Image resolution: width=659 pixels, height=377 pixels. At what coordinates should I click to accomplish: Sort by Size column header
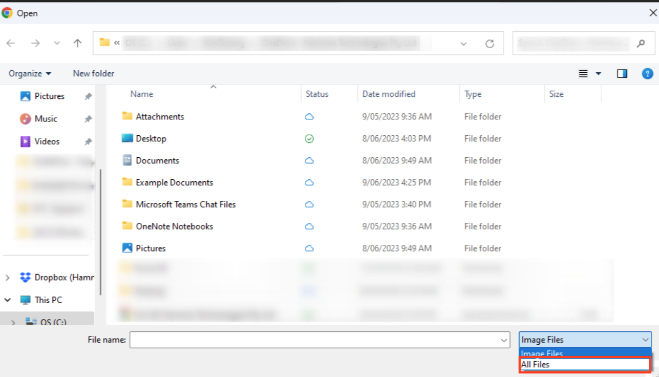coord(556,94)
